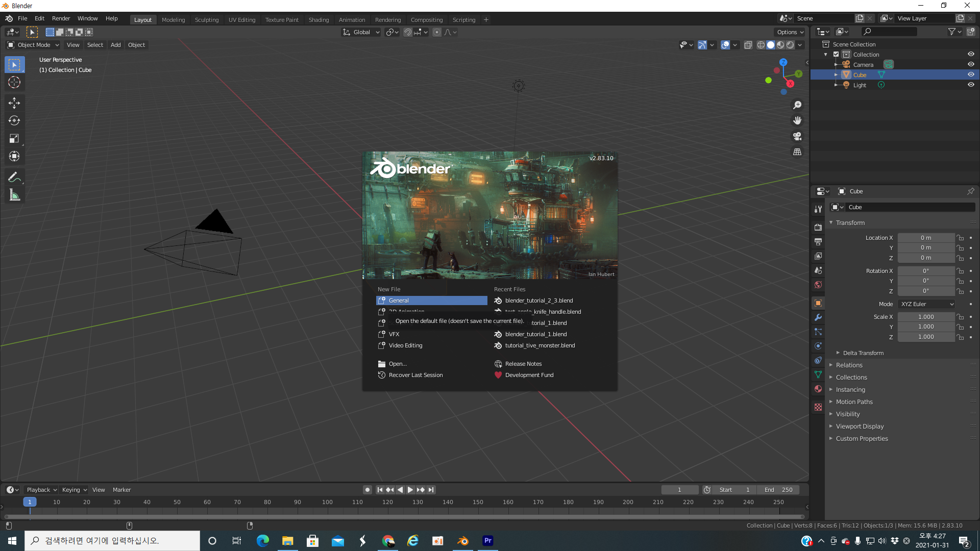Open the Render menu
This screenshot has height=551, width=980.
[61, 18]
